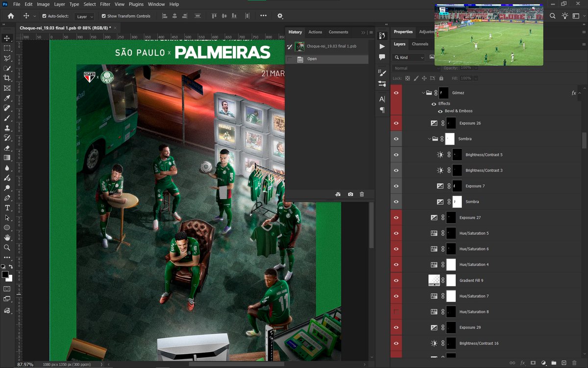This screenshot has height=368, width=588.
Task: Click the Home icon in options bar
Action: coord(11,16)
